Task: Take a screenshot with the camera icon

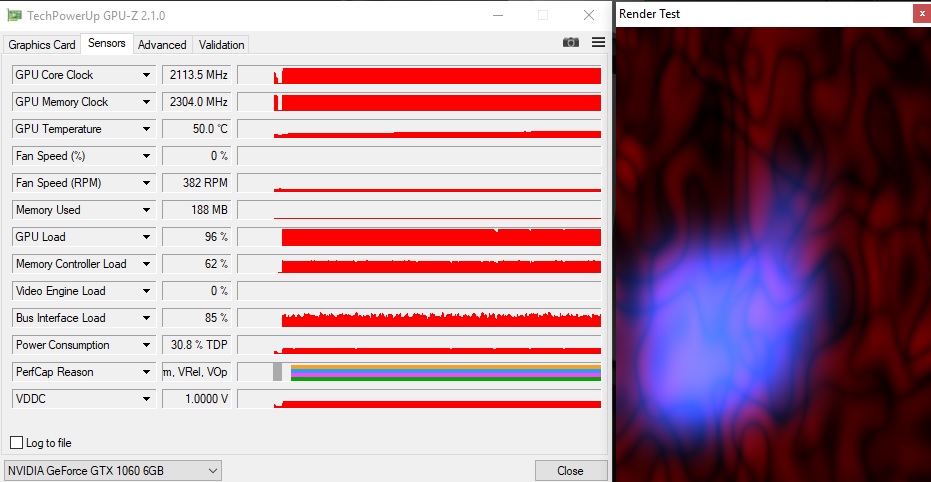Action: coord(571,42)
